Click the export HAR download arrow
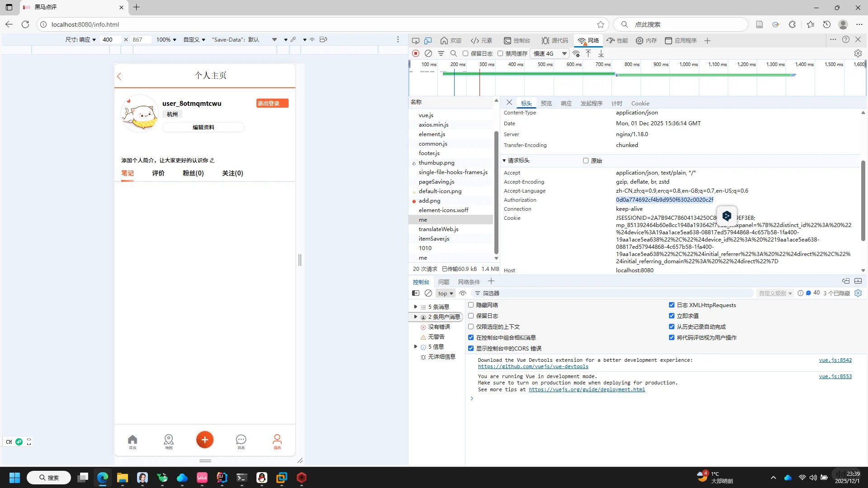The image size is (868, 488). [x=601, y=53]
